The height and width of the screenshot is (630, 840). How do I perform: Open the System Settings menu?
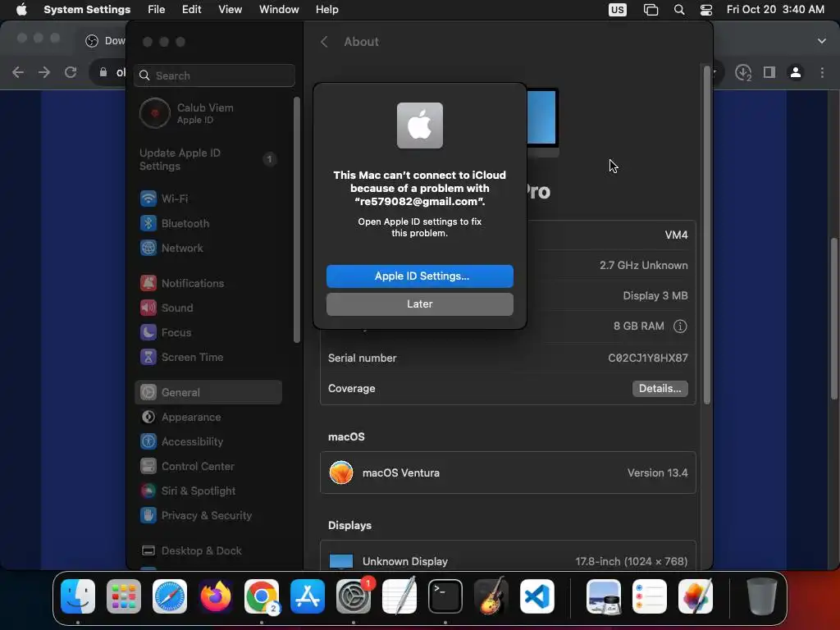tap(87, 10)
